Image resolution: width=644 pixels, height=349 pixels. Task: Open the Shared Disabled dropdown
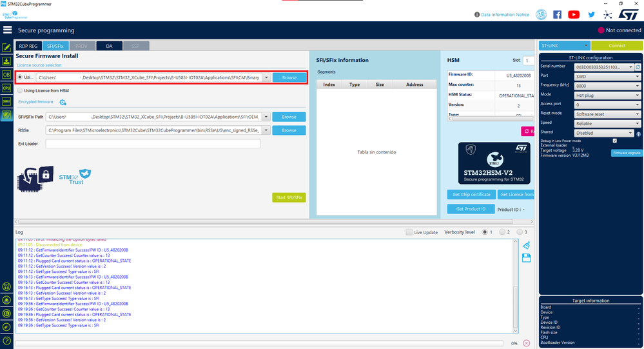(x=604, y=133)
